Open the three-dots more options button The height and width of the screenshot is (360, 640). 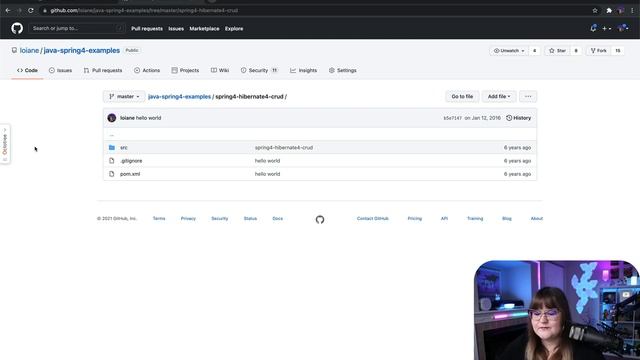tap(528, 96)
